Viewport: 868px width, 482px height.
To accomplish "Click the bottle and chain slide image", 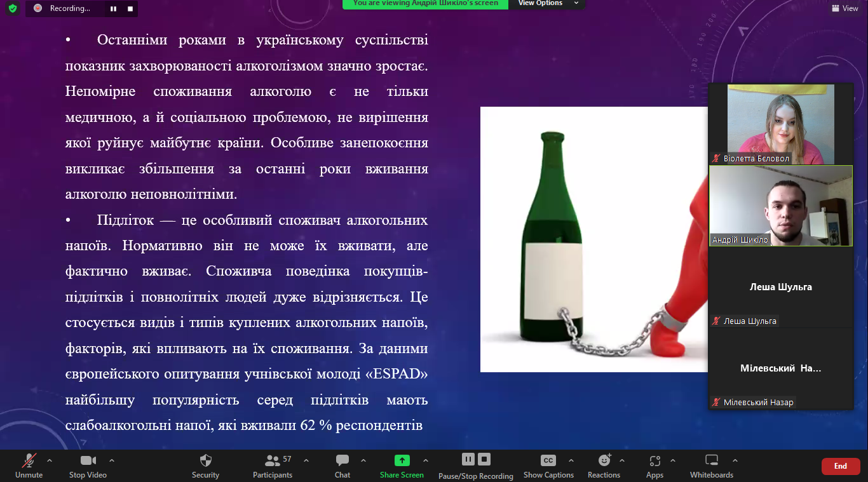I will 594,239.
